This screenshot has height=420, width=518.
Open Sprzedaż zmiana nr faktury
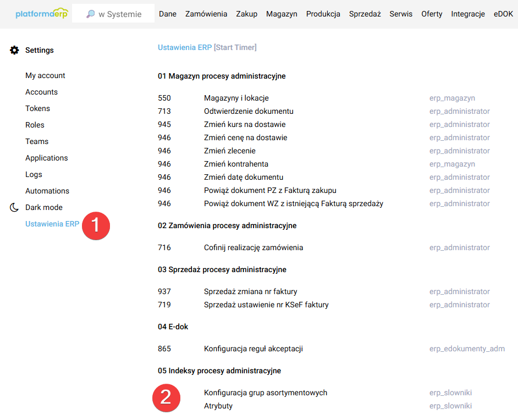[x=250, y=291]
